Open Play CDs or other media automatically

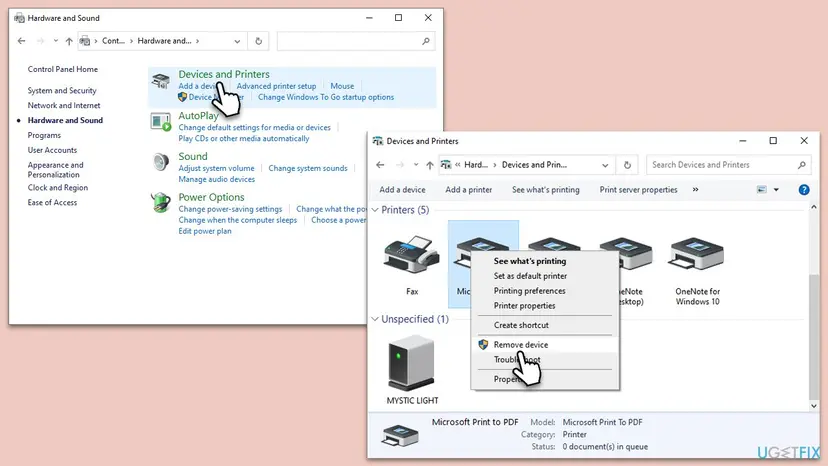click(244, 138)
